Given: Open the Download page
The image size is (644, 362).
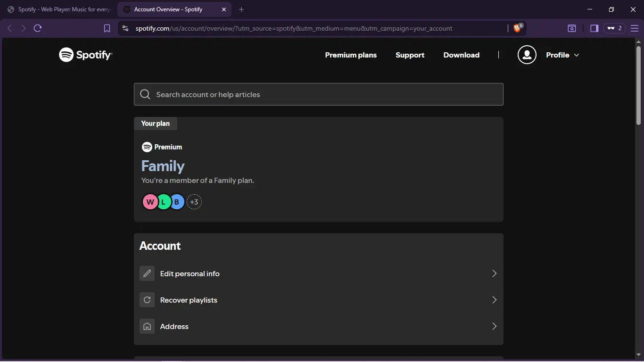Looking at the screenshot, I should click(x=462, y=55).
